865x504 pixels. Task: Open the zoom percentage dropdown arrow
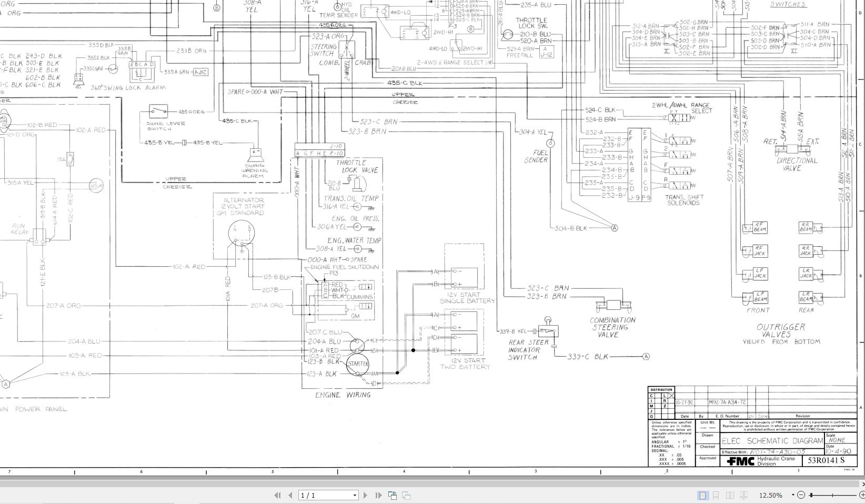click(793, 495)
